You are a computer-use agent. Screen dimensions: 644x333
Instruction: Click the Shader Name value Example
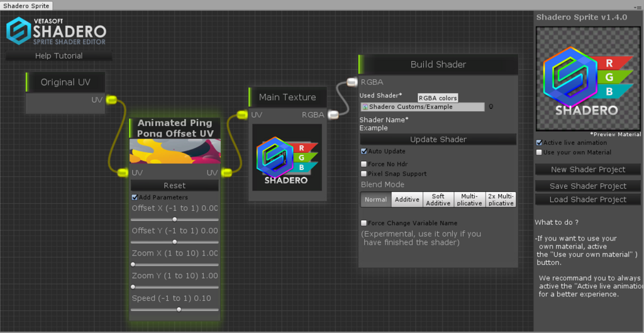pos(374,128)
